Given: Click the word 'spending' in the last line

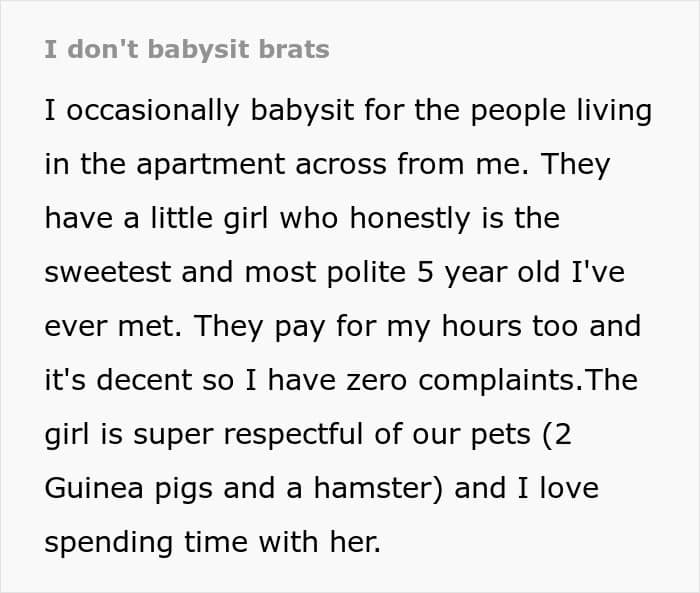Looking at the screenshot, I should click(108, 543).
